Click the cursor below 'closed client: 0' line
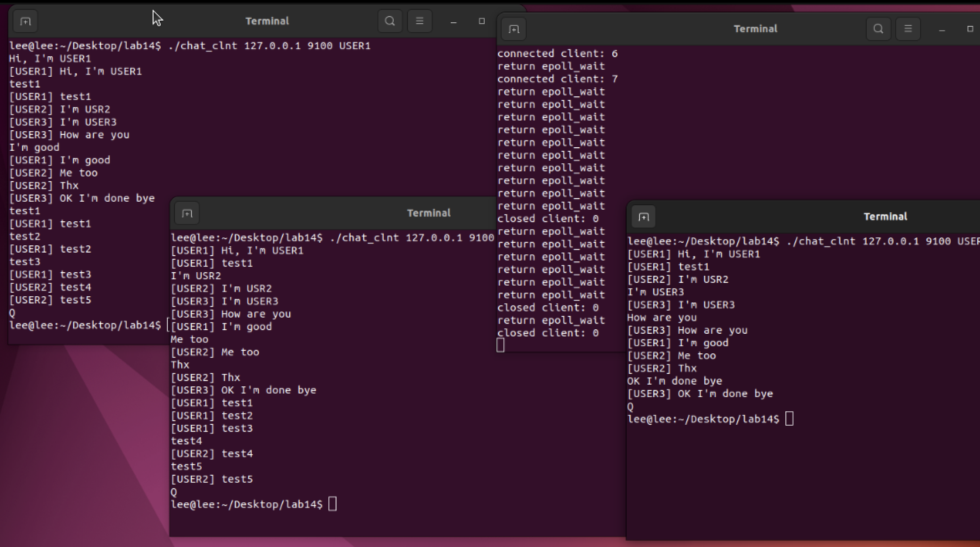Image resolution: width=980 pixels, height=547 pixels. click(x=501, y=345)
